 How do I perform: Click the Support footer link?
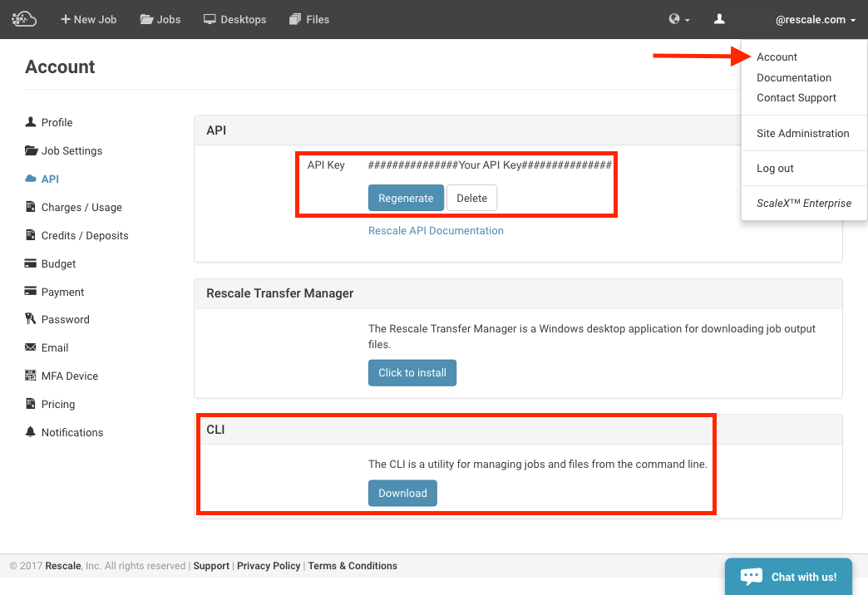[x=211, y=566]
